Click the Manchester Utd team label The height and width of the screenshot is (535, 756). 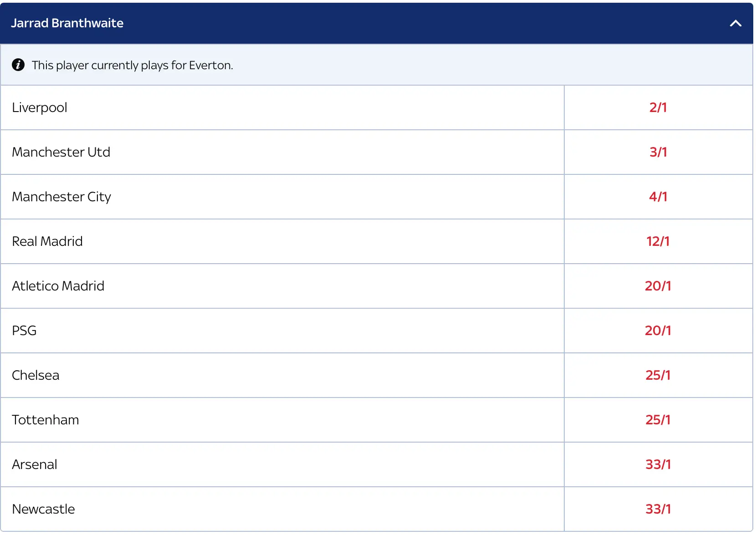coord(61,152)
